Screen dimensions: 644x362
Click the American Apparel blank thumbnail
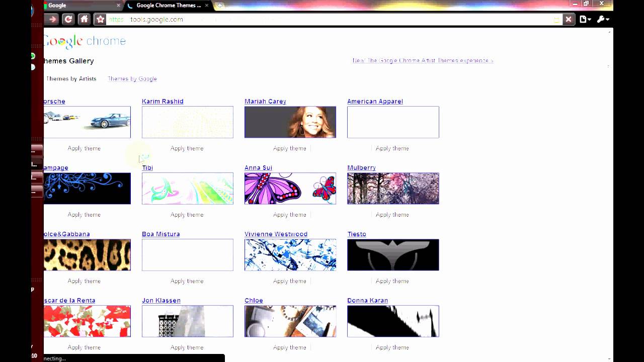(x=393, y=122)
